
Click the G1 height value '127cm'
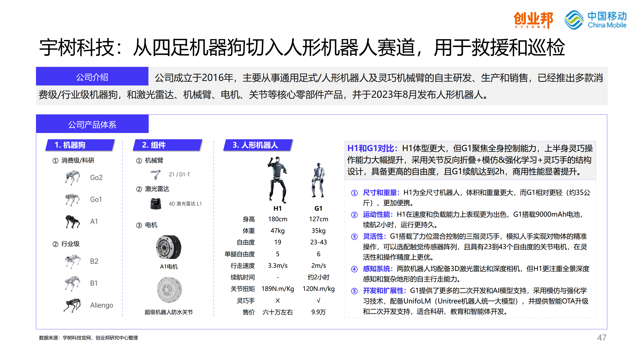318,219
